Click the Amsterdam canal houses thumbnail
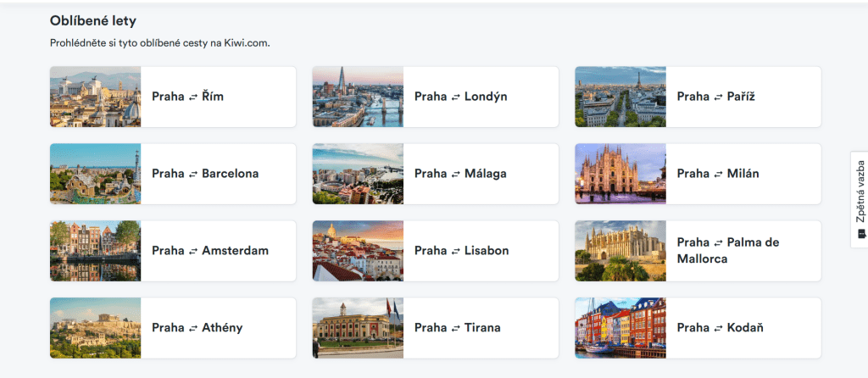The width and height of the screenshot is (868, 378). pyautogui.click(x=95, y=251)
